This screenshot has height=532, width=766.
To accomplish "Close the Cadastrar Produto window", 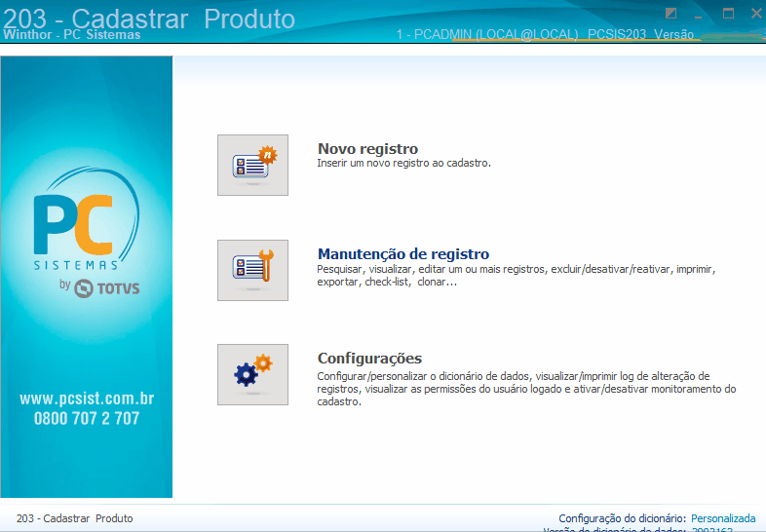I will click(756, 14).
